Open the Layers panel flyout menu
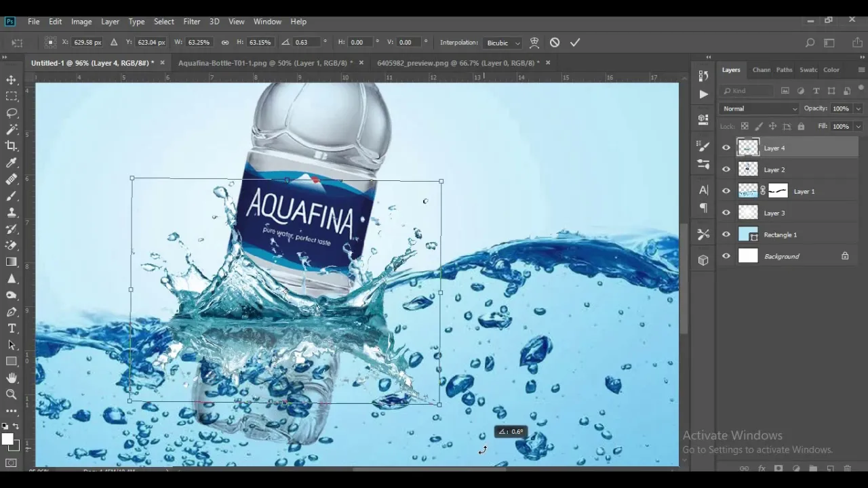Image resolution: width=868 pixels, height=488 pixels. click(861, 70)
